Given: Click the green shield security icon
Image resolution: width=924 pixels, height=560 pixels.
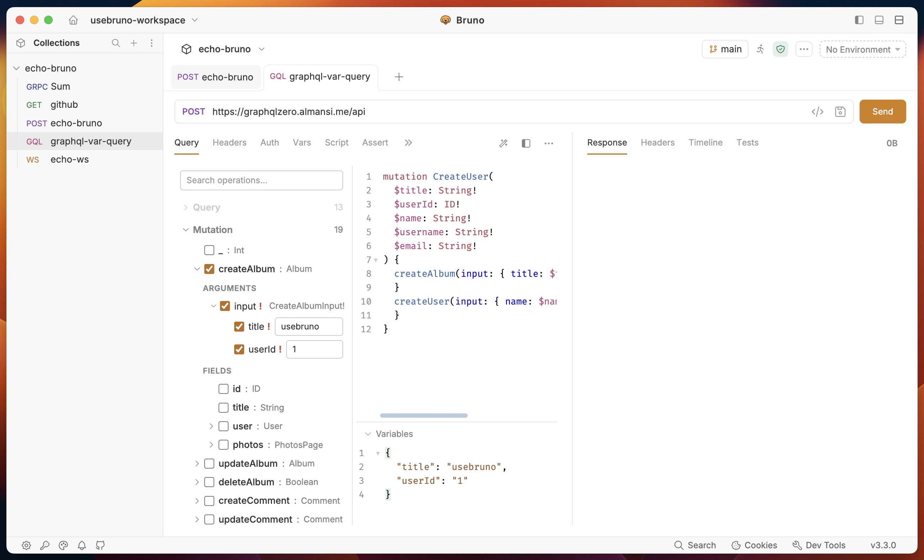Looking at the screenshot, I should point(780,49).
